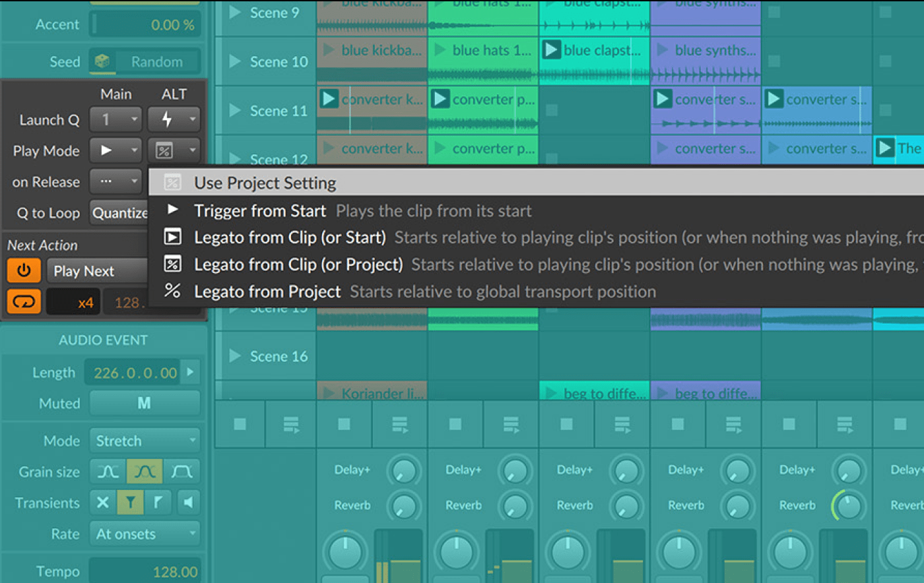This screenshot has height=583, width=924.
Task: Click the queue icon below the scene list
Action: click(291, 424)
